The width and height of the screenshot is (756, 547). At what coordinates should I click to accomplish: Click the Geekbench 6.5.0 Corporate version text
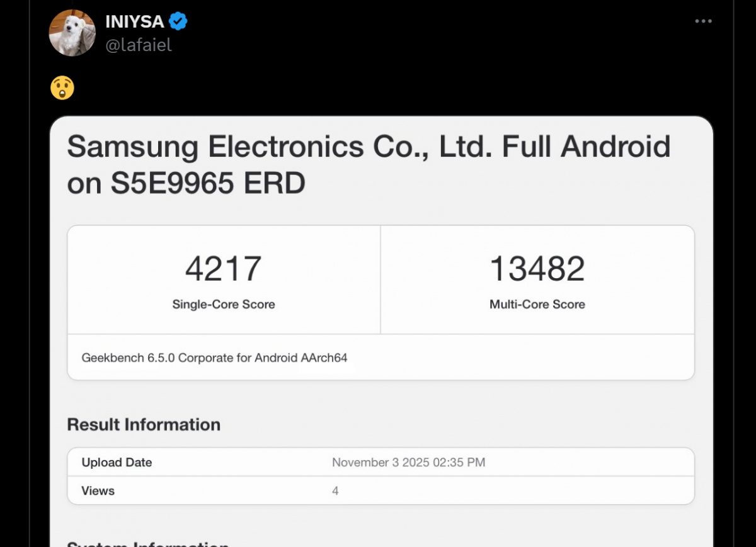pos(214,358)
